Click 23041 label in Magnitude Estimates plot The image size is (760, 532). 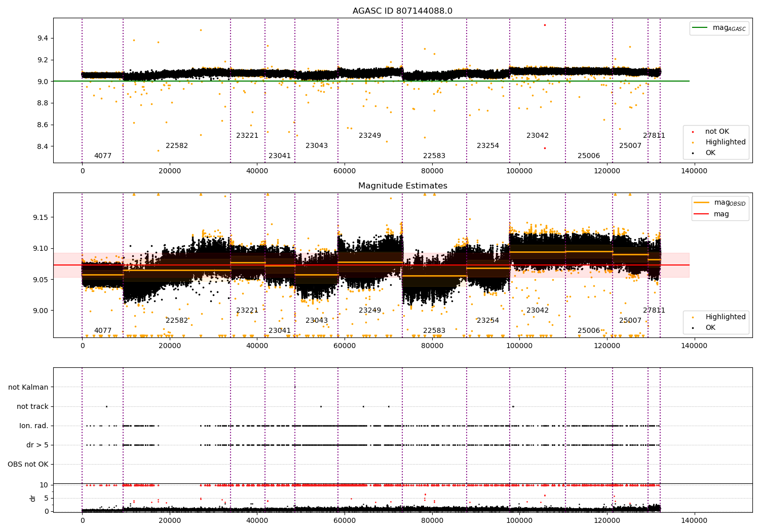[x=280, y=330]
